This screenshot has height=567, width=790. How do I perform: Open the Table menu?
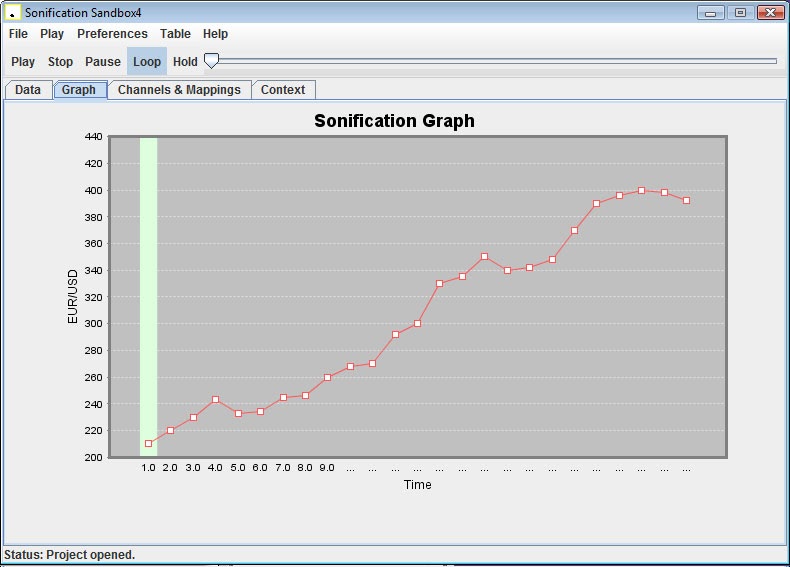(175, 34)
